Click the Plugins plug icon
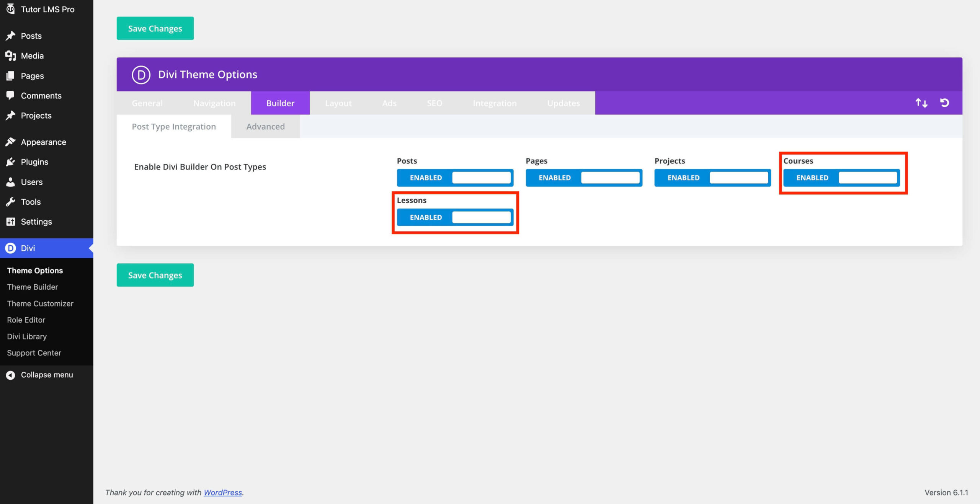 pos(10,162)
